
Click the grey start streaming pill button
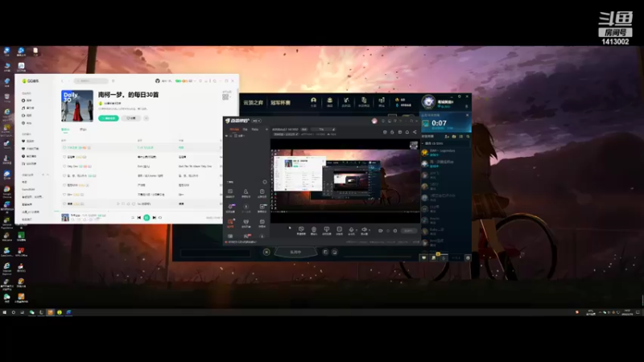coord(408,231)
